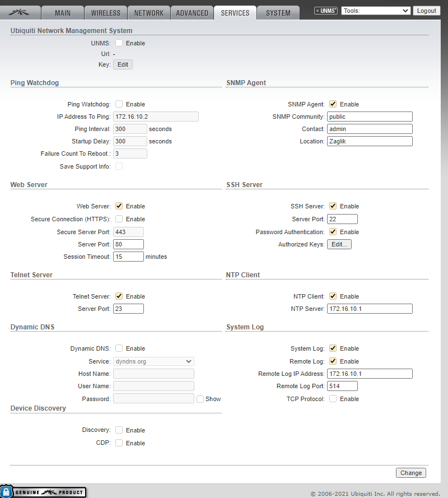This screenshot has height=498, width=448.
Task: Uncheck the Telnet Server enable box
Action: (119, 296)
